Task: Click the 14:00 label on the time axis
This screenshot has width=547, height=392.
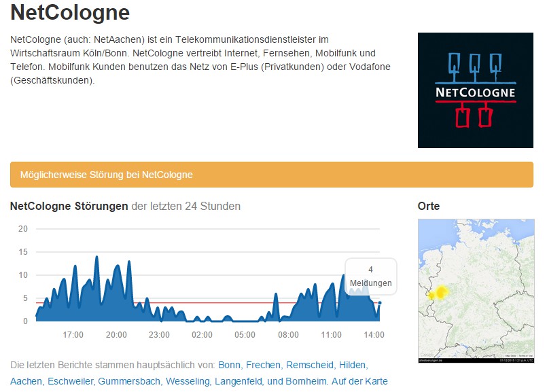Action: [x=374, y=335]
